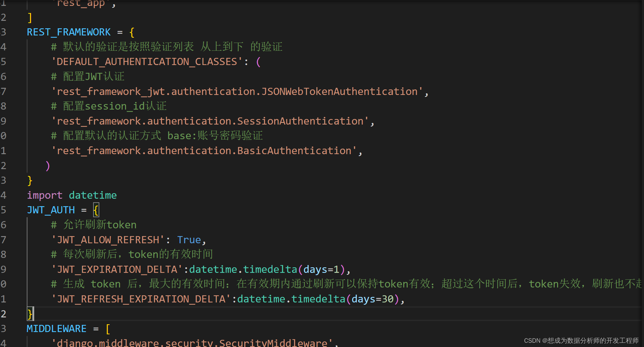
Task: Click days=1 timedelta argument
Action: pos(321,270)
